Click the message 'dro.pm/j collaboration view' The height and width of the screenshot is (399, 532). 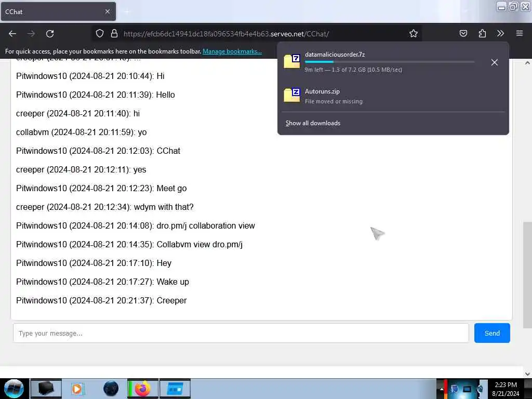pyautogui.click(x=136, y=226)
